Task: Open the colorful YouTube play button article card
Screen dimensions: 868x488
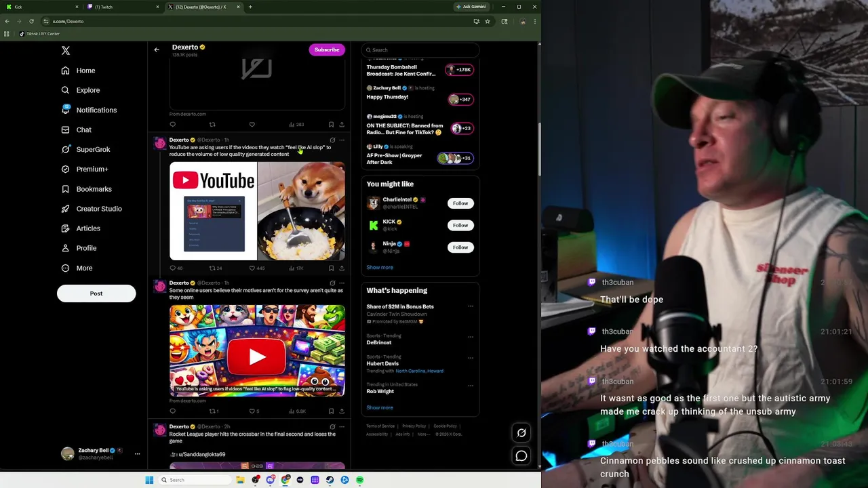Action: point(257,350)
